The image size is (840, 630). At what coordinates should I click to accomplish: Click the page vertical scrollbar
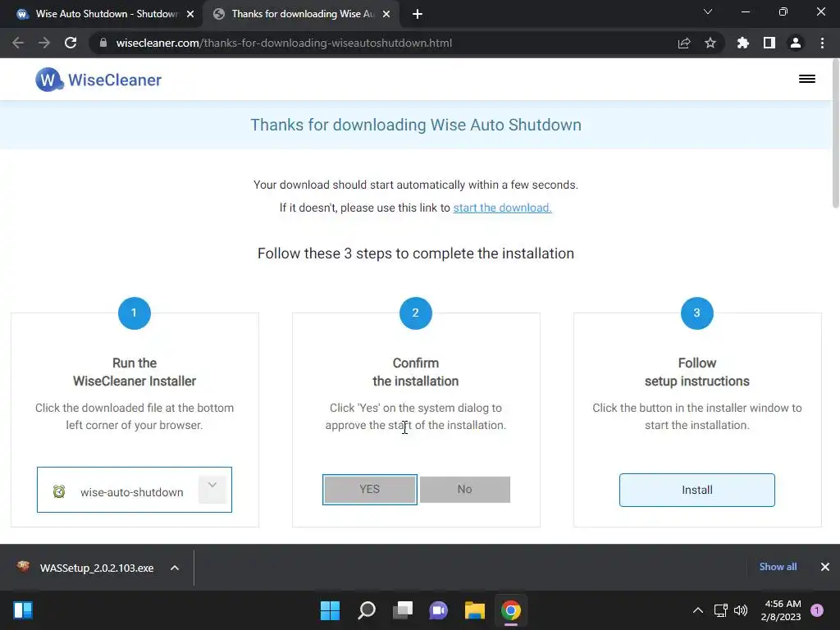coord(835,134)
